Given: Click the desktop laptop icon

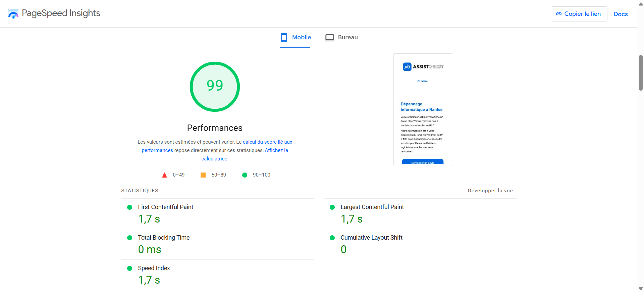Looking at the screenshot, I should pyautogui.click(x=329, y=38).
